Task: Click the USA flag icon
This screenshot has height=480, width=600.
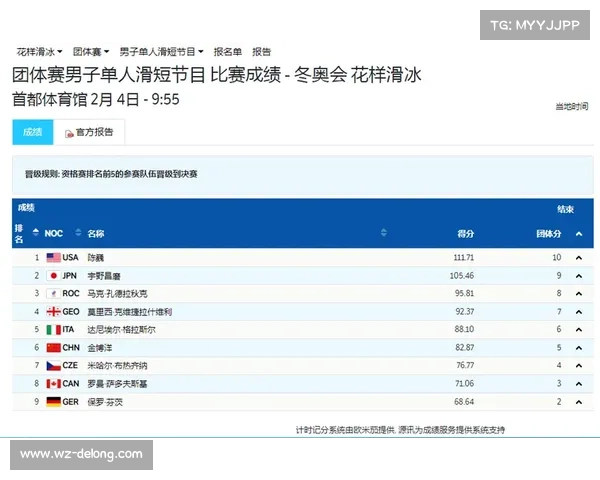Action: point(54,258)
